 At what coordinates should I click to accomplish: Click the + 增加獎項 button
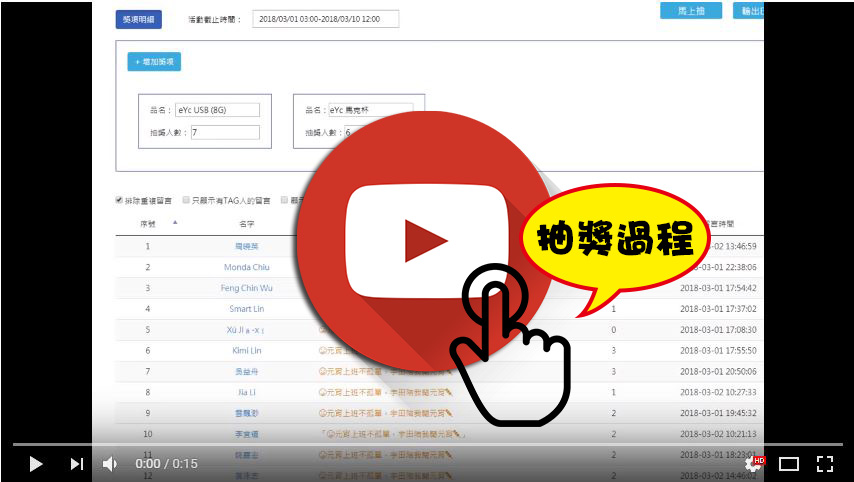[x=154, y=62]
